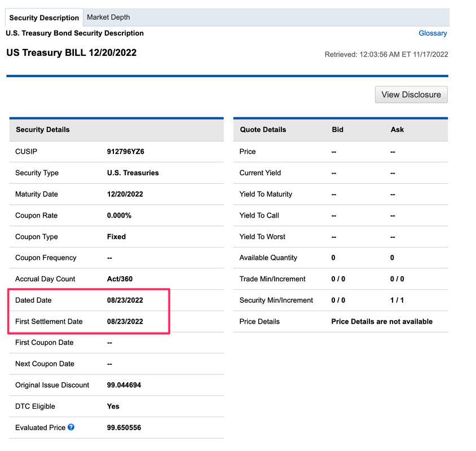Click the Coupon Frequency label

(46, 258)
